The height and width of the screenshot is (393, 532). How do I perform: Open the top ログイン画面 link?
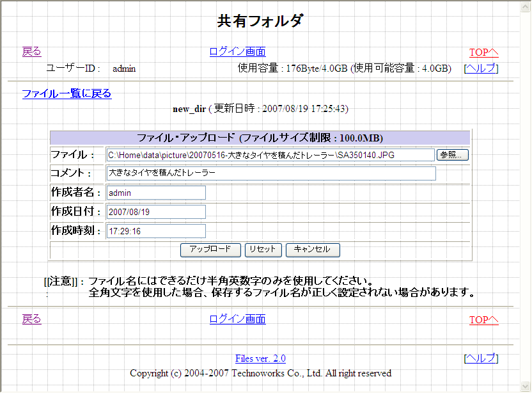click(x=237, y=52)
